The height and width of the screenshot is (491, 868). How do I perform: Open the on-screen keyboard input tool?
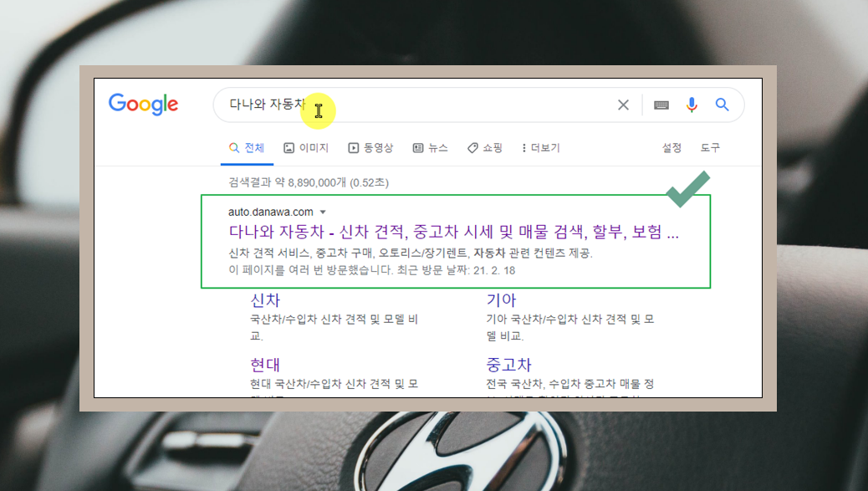click(x=661, y=105)
